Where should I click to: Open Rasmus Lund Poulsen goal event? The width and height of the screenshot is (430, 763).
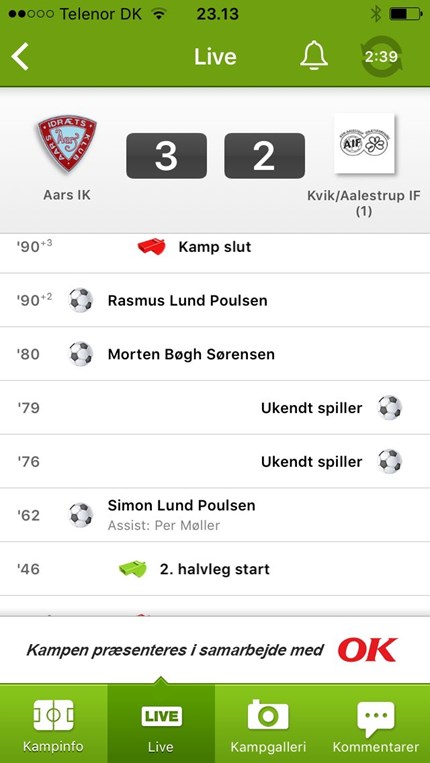point(215,300)
